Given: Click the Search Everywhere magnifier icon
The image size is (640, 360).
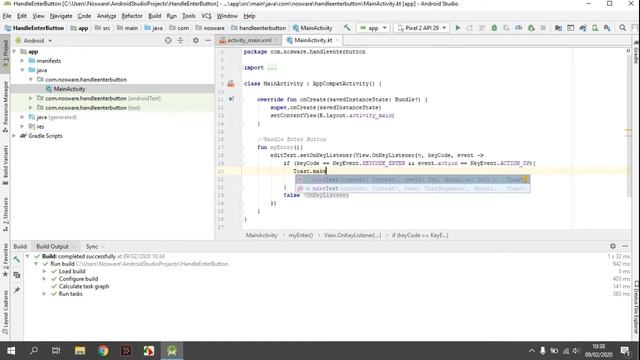Looking at the screenshot, I should point(622,28).
